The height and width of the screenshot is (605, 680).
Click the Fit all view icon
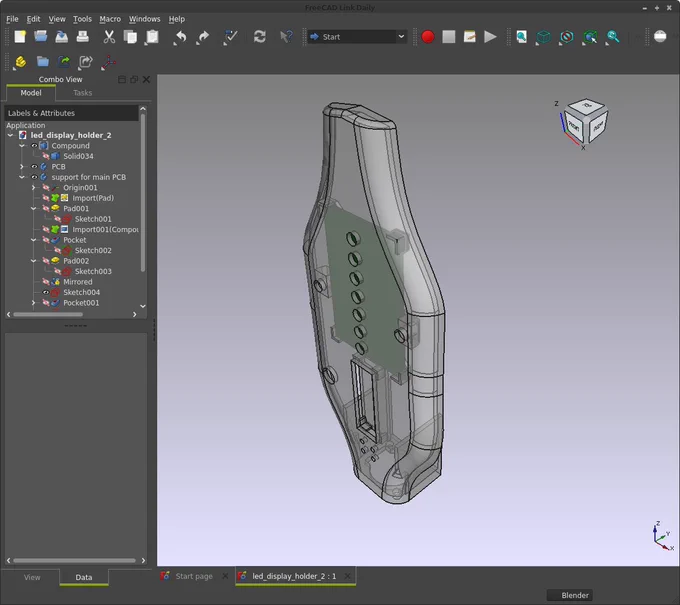pyautogui.click(x=522, y=37)
